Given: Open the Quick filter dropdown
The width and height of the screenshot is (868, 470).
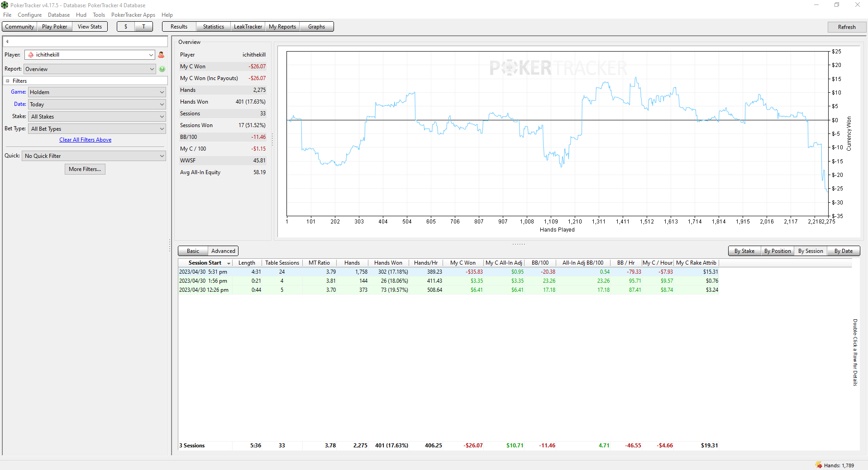Looking at the screenshot, I should pos(94,156).
